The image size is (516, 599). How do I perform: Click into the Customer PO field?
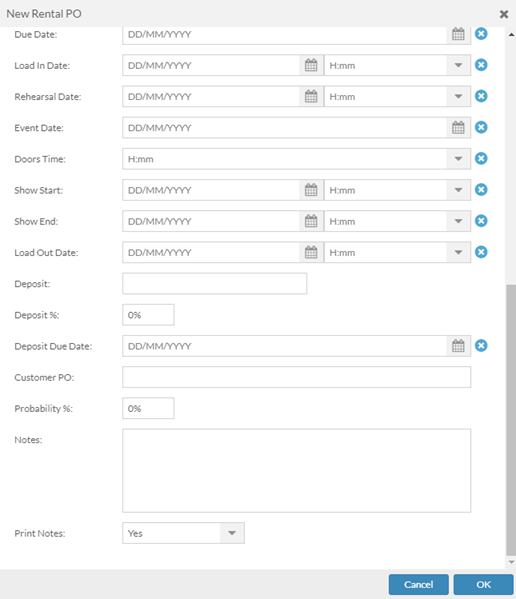tap(296, 377)
